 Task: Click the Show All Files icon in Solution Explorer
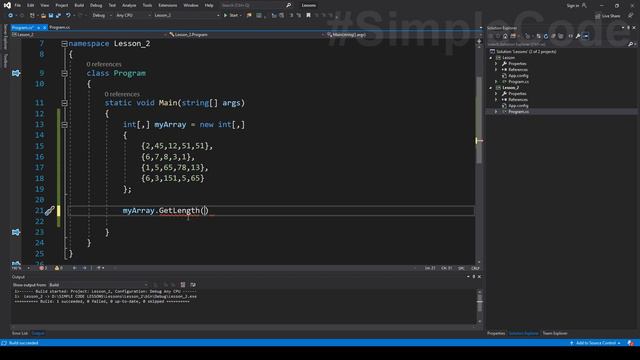point(561,36)
